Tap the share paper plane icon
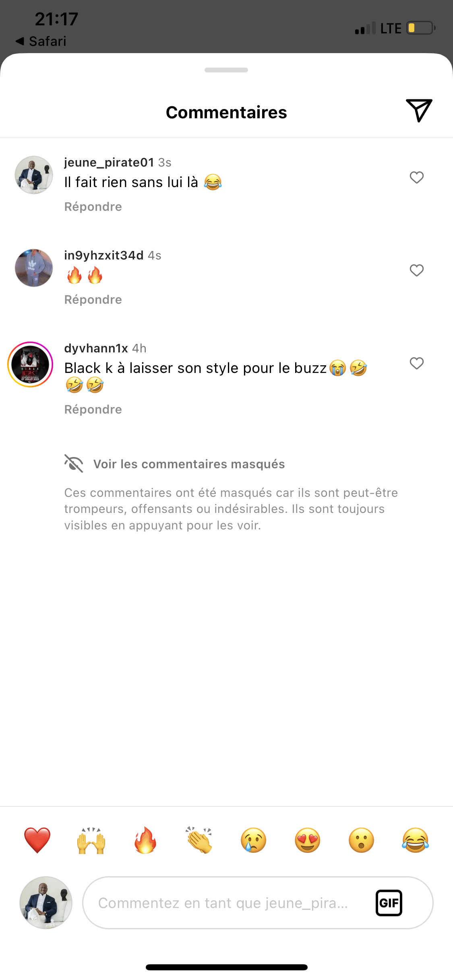This screenshot has width=453, height=980. pos(419,110)
